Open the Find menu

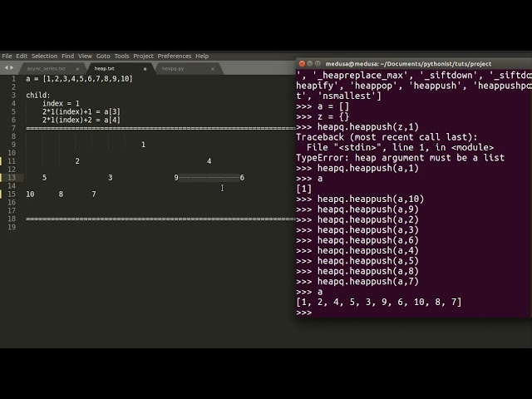tap(68, 56)
